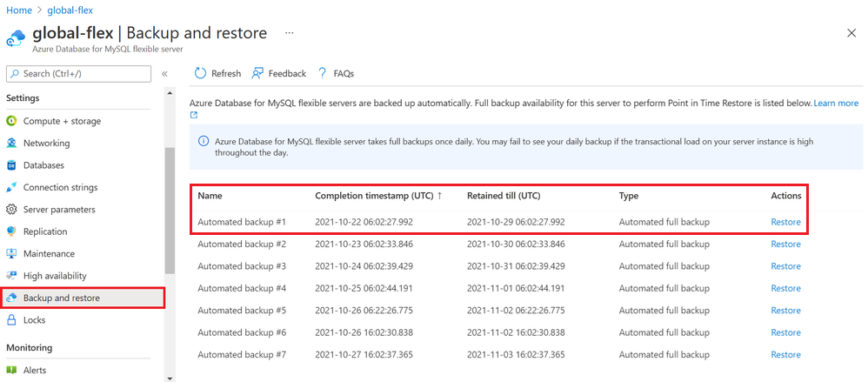The image size is (868, 382).
Task: Click the Locks padlock icon
Action: tap(11, 320)
